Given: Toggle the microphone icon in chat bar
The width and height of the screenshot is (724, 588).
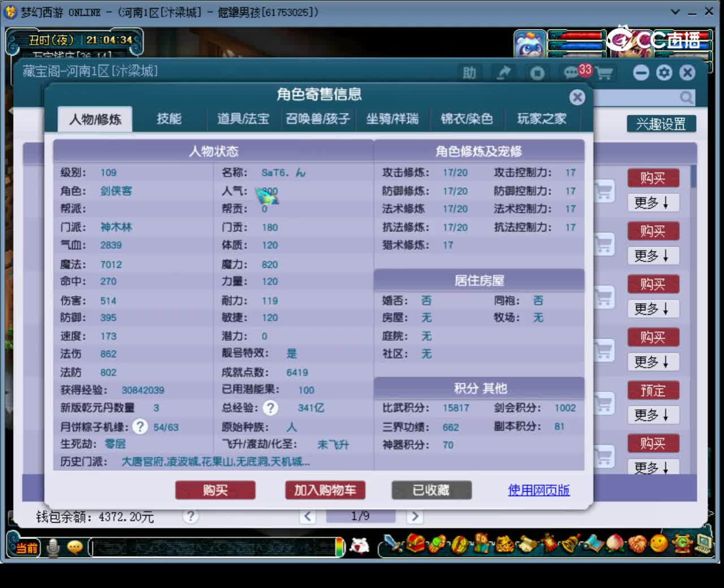Looking at the screenshot, I should pyautogui.click(x=53, y=547).
